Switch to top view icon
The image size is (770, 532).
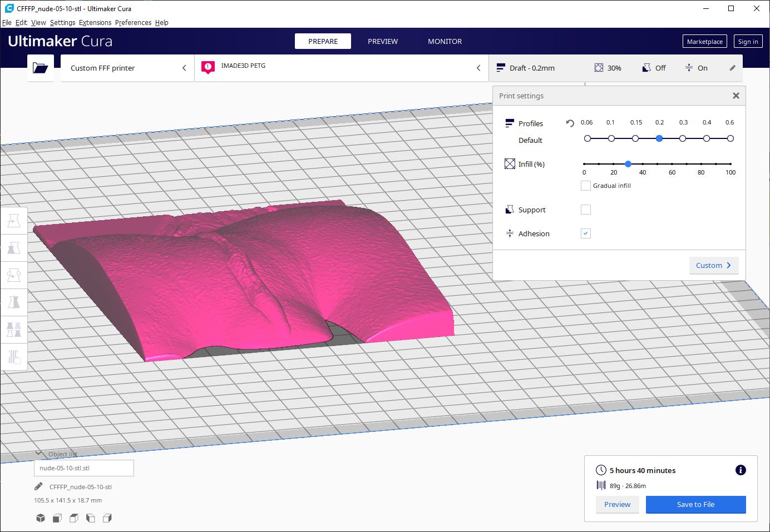73,518
